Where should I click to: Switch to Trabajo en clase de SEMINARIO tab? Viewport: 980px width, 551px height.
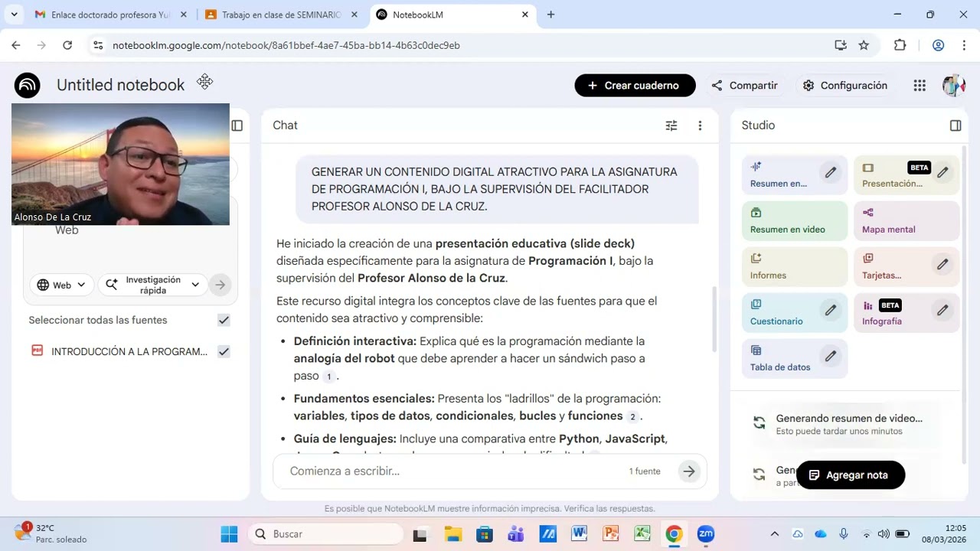coord(282,15)
